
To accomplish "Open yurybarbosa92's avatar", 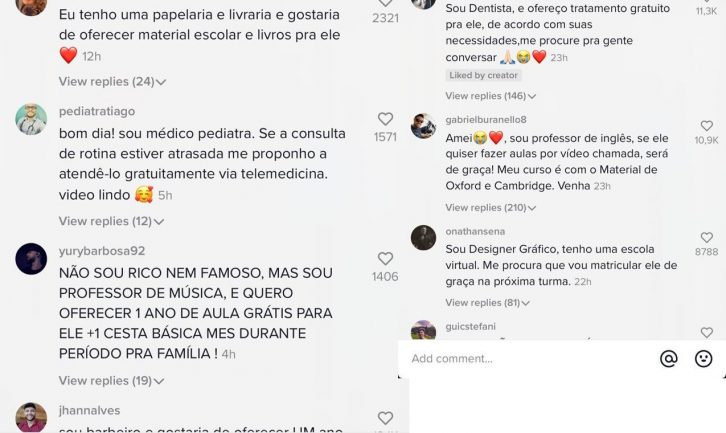I will click(31, 259).
